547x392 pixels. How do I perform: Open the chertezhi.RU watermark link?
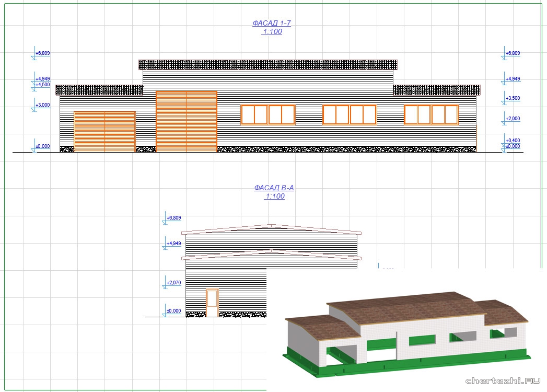point(503,381)
